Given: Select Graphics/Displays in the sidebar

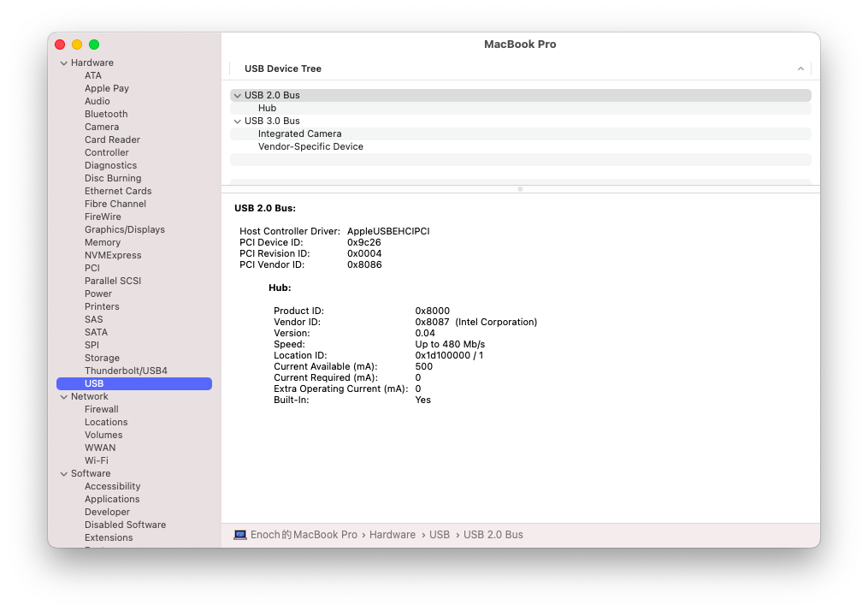Looking at the screenshot, I should point(124,228).
